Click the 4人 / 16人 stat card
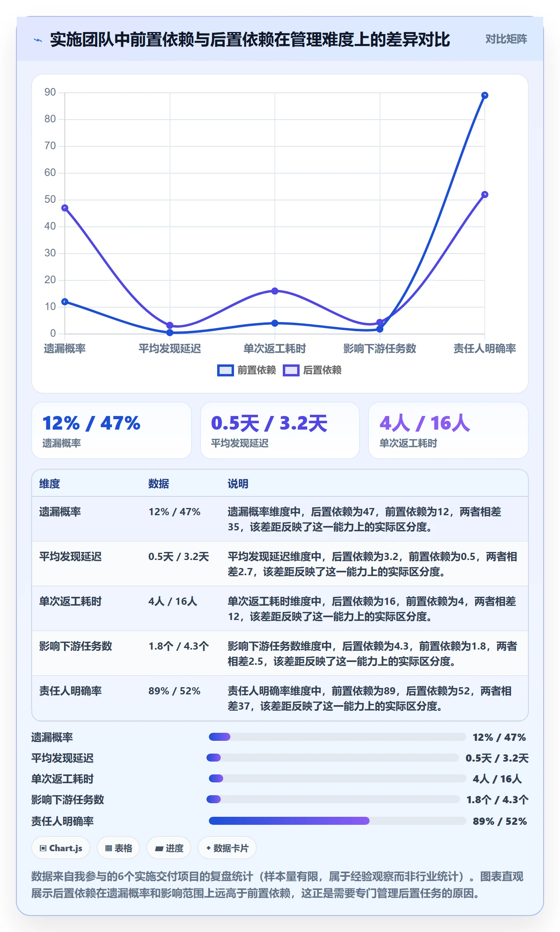The image size is (560, 932). coord(448,430)
